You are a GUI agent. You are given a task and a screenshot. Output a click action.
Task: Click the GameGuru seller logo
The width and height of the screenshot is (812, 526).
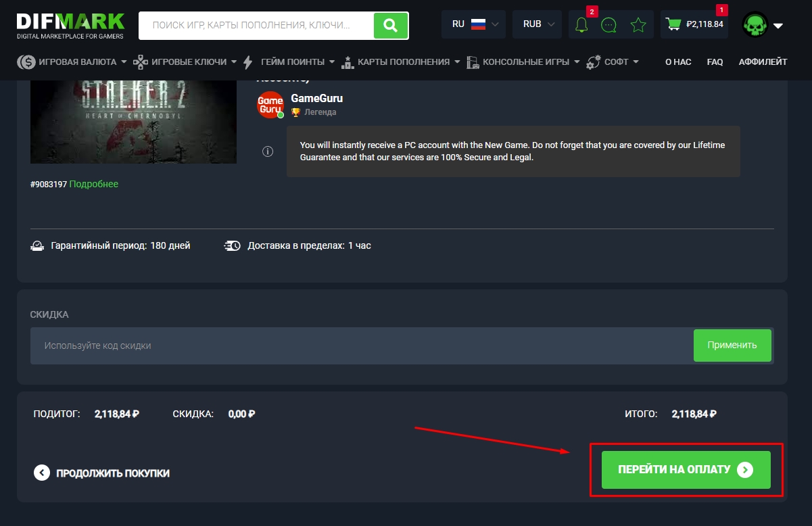[270, 105]
